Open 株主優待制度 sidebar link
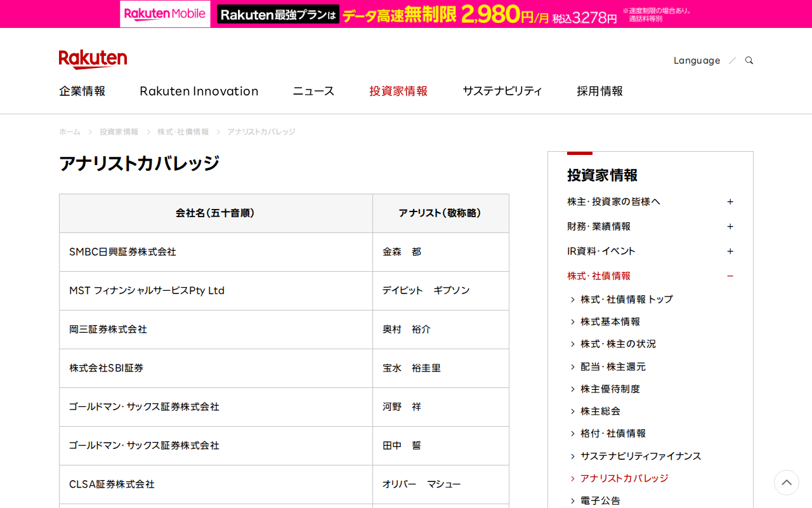The width and height of the screenshot is (812, 508). tap(610, 389)
